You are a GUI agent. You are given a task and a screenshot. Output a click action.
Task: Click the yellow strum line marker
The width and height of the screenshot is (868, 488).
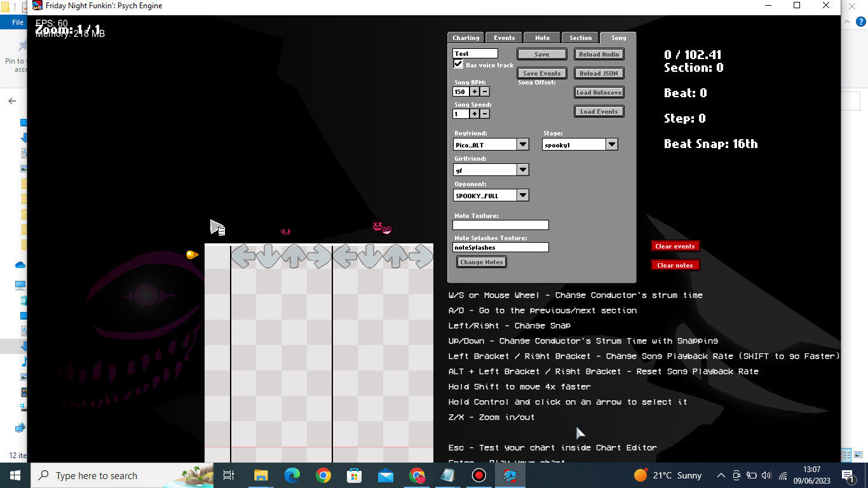[192, 254]
